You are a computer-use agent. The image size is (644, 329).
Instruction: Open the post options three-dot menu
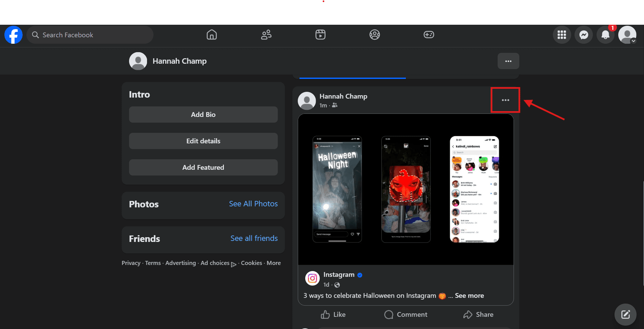click(x=505, y=100)
